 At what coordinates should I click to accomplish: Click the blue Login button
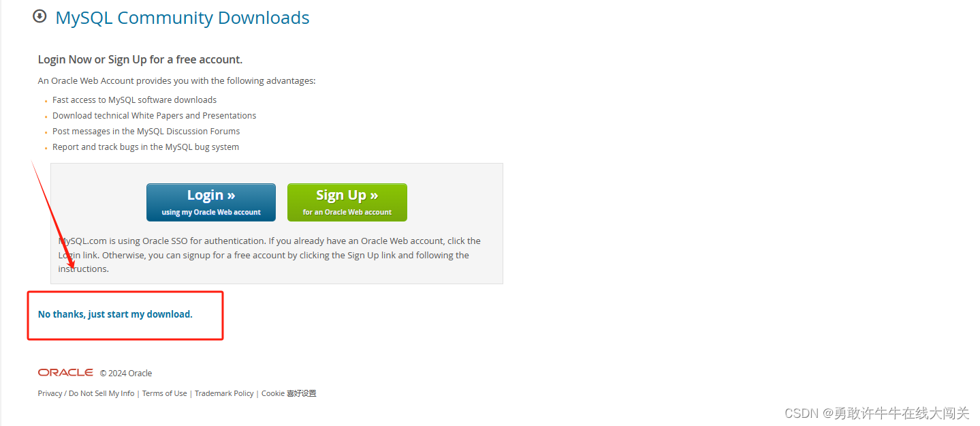tap(211, 202)
